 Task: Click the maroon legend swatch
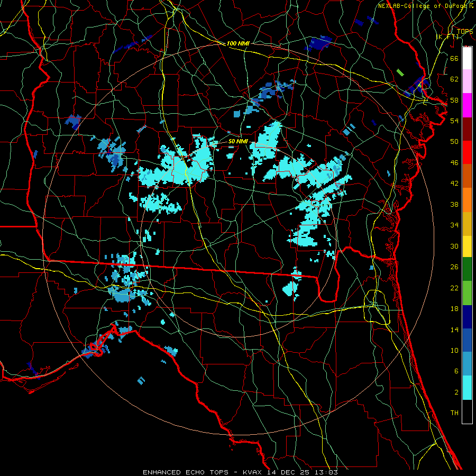[467, 129]
